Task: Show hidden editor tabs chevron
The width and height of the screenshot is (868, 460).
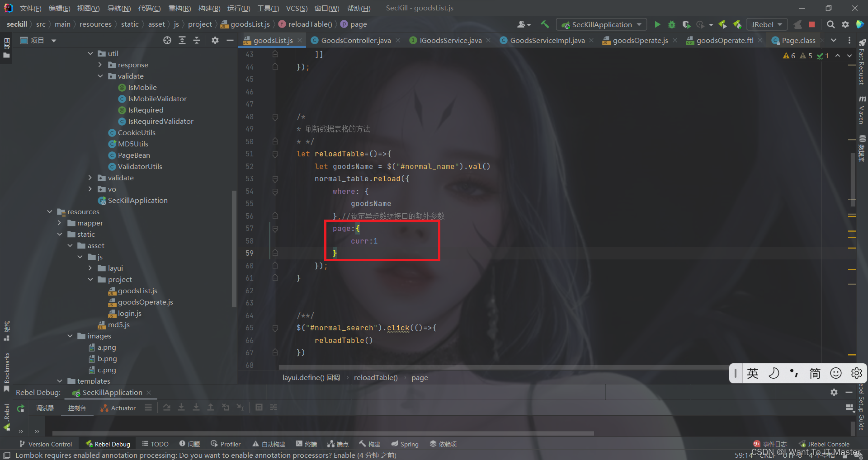Action: 834,40
